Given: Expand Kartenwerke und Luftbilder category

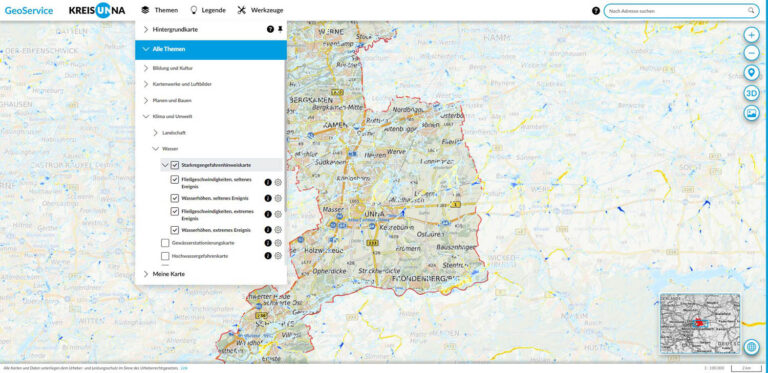Looking at the screenshot, I should (x=146, y=84).
